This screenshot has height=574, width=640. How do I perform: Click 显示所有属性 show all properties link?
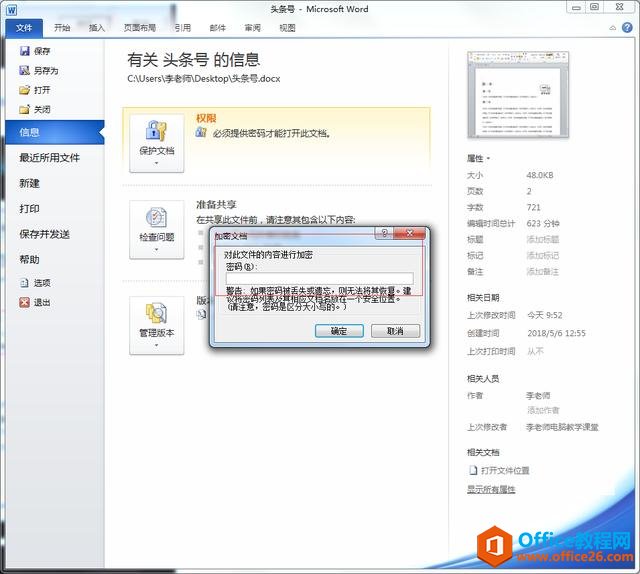tap(491, 489)
